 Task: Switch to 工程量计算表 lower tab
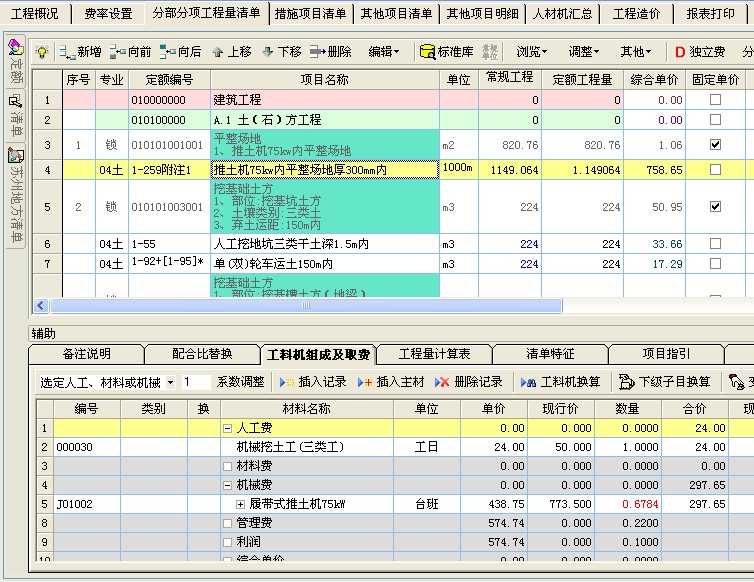click(x=434, y=354)
